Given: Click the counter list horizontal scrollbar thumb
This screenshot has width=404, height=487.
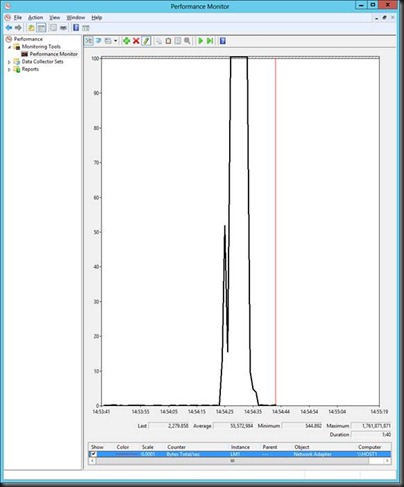Looking at the screenshot, I should point(232,461).
